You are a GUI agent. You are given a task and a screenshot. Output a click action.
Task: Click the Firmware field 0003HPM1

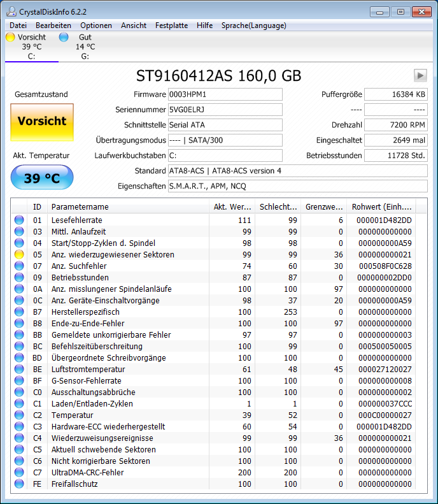[225, 94]
